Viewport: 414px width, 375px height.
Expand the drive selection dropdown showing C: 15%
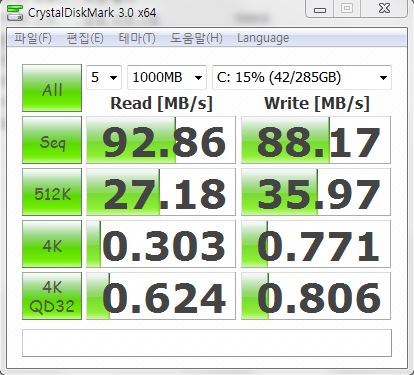tap(302, 78)
